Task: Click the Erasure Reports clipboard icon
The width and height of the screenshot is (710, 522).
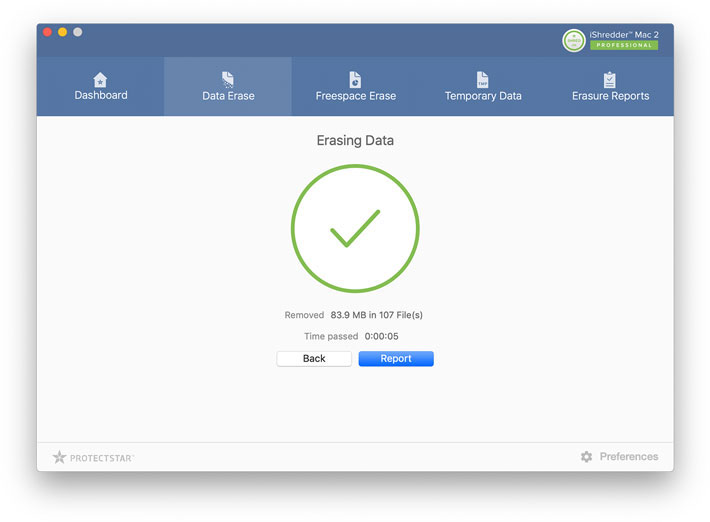Action: point(610,79)
